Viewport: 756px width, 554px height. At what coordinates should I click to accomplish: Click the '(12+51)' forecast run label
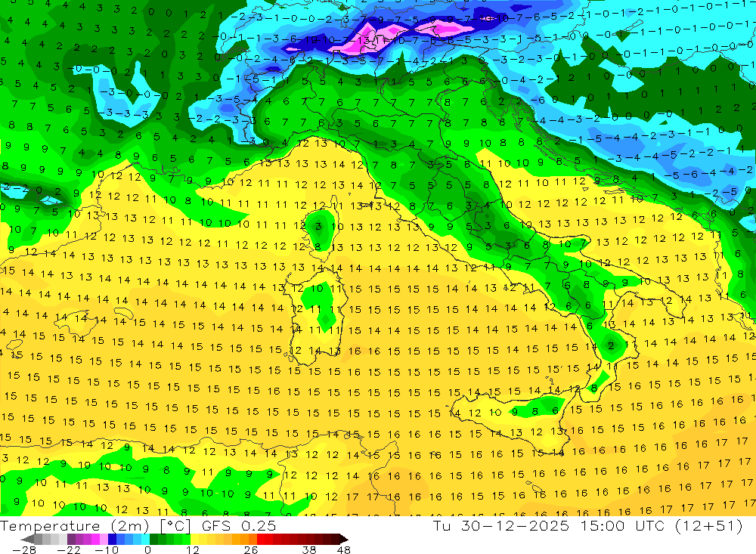tap(709, 526)
